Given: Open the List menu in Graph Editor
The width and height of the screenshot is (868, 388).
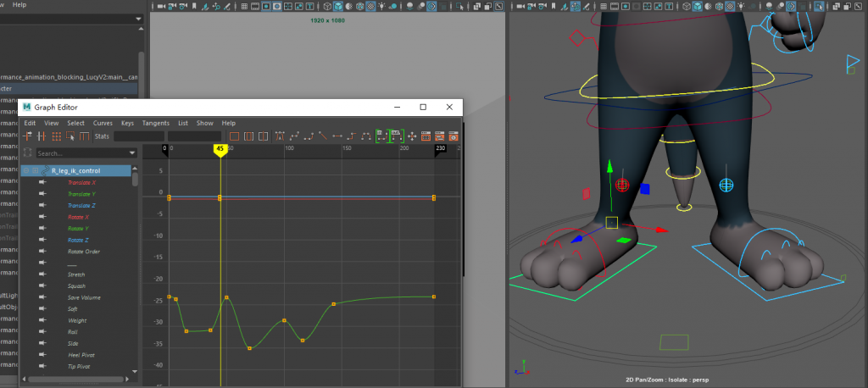Looking at the screenshot, I should pyautogui.click(x=183, y=123).
